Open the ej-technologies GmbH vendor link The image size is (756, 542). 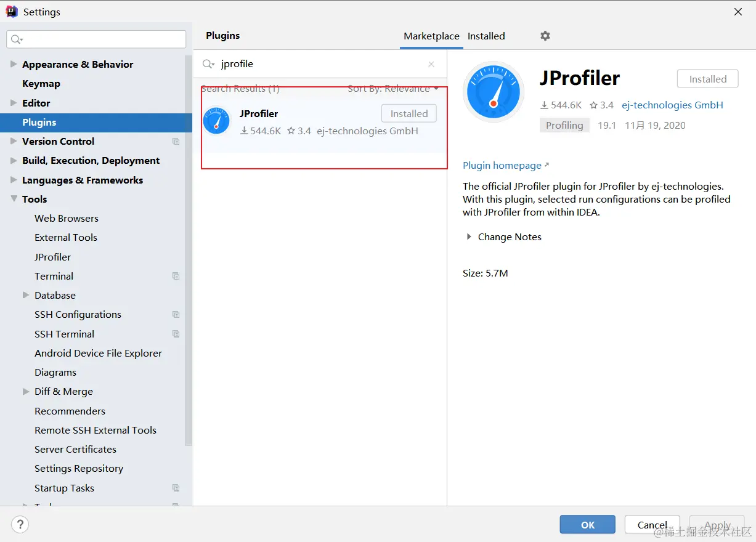coord(672,105)
